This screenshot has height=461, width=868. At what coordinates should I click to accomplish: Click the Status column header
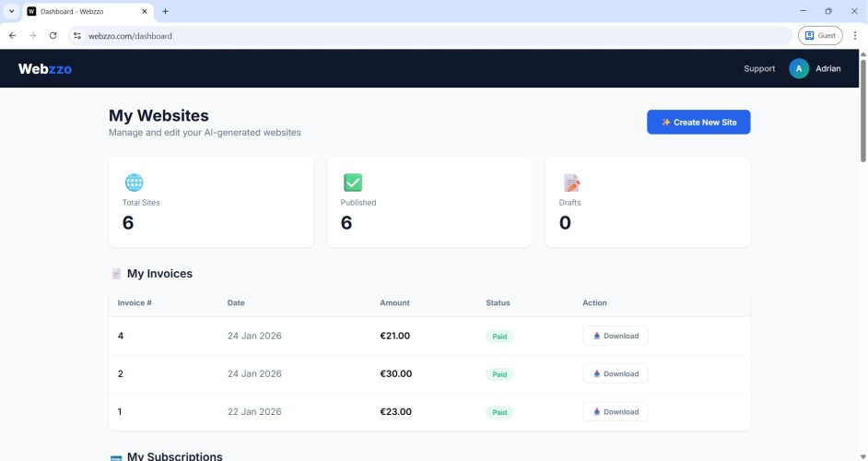click(x=498, y=302)
